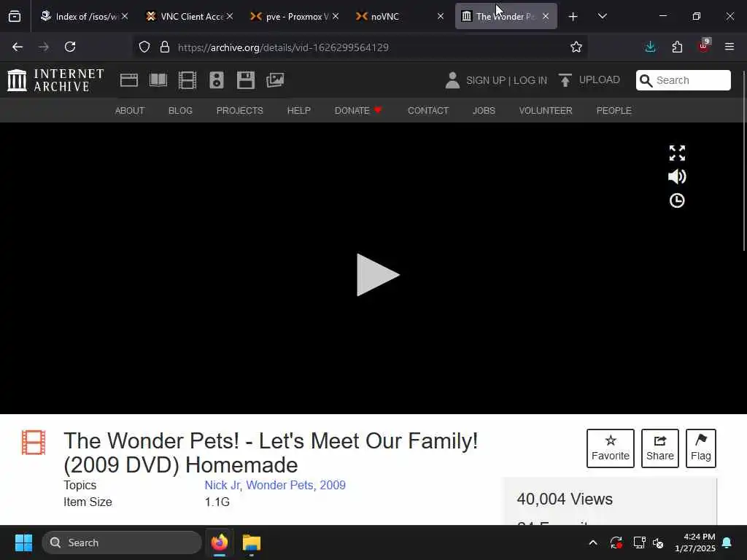Open the extensions puzzle icon
Screen dimensions: 747x560
677,47
